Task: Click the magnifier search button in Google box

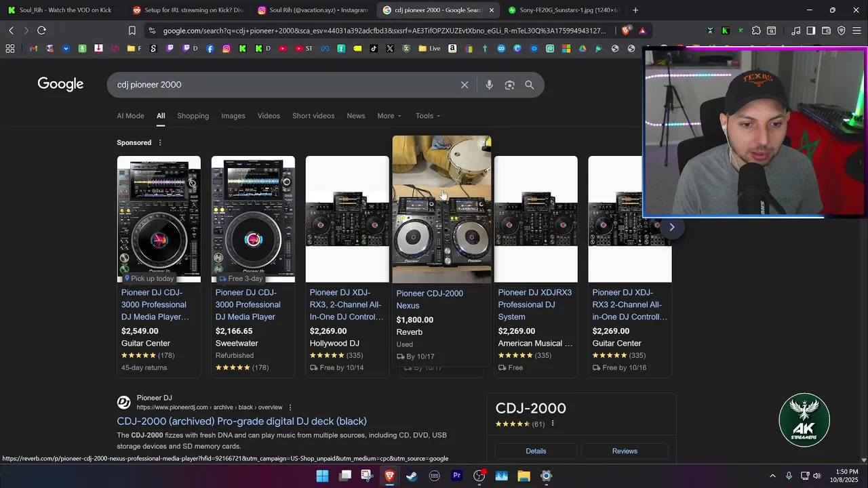Action: (530, 85)
